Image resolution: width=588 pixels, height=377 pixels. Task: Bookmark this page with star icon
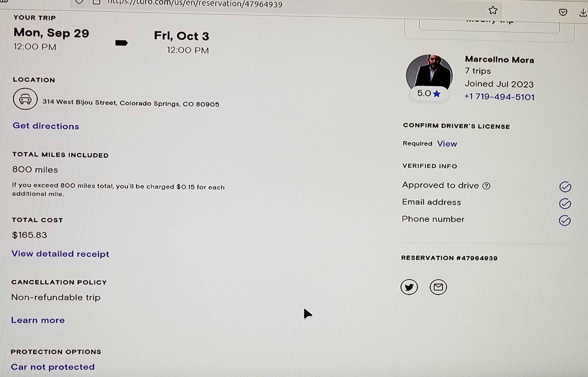(x=493, y=10)
